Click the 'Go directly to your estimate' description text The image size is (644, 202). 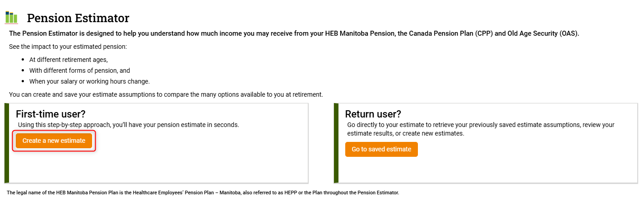point(481,129)
